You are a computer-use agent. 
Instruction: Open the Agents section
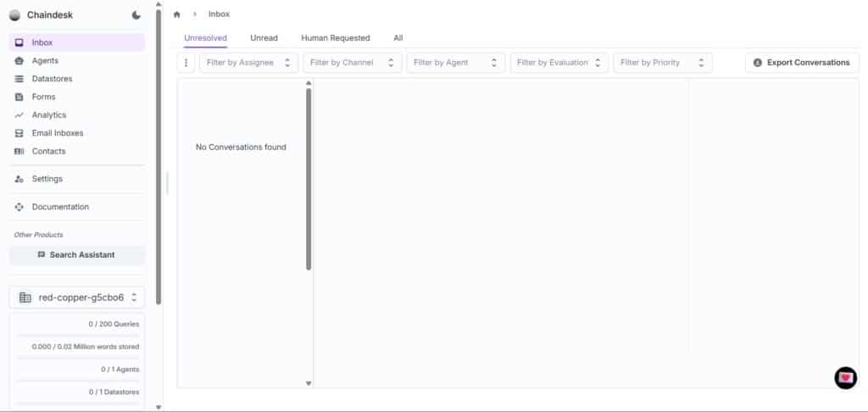[77, 61]
